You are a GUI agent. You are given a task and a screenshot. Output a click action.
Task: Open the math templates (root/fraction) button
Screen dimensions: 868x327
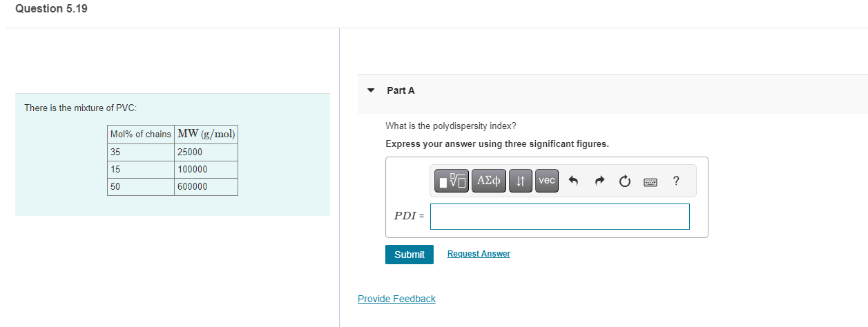(x=453, y=181)
